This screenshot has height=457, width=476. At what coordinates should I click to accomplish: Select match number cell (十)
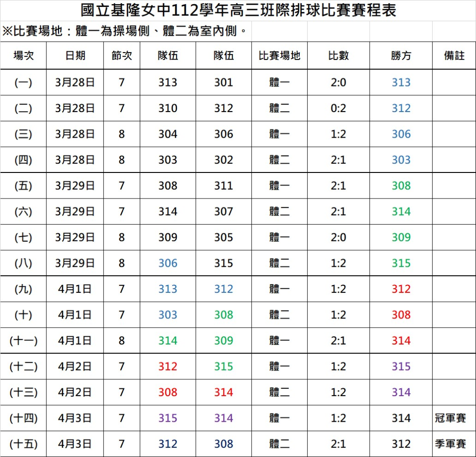[23, 315]
